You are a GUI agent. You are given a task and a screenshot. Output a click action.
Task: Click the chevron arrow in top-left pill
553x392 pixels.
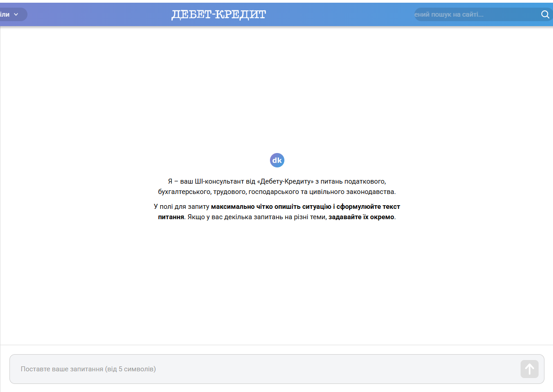(x=16, y=14)
